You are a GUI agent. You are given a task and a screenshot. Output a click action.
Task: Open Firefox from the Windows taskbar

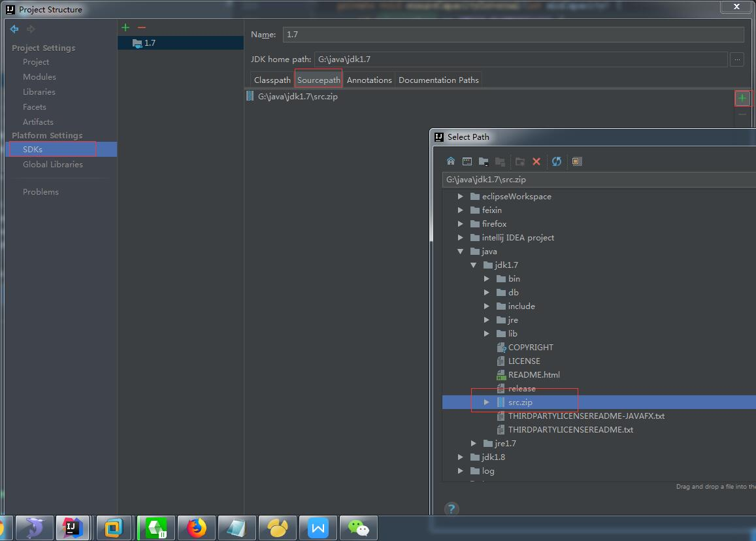[195, 527]
